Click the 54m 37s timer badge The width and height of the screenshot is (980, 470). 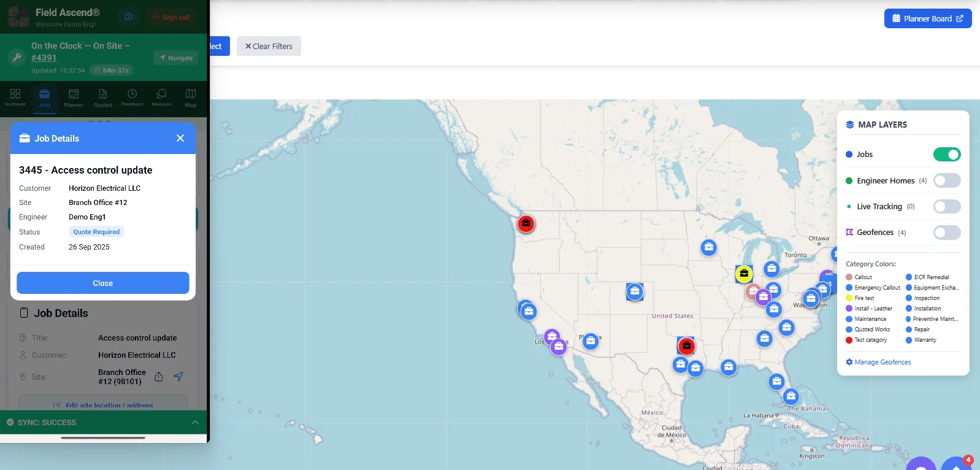pos(112,71)
